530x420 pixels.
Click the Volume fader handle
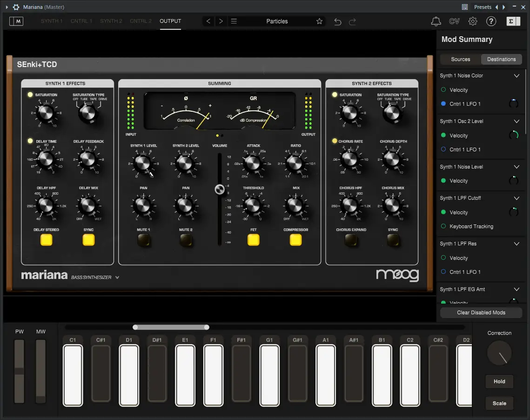[220, 190]
